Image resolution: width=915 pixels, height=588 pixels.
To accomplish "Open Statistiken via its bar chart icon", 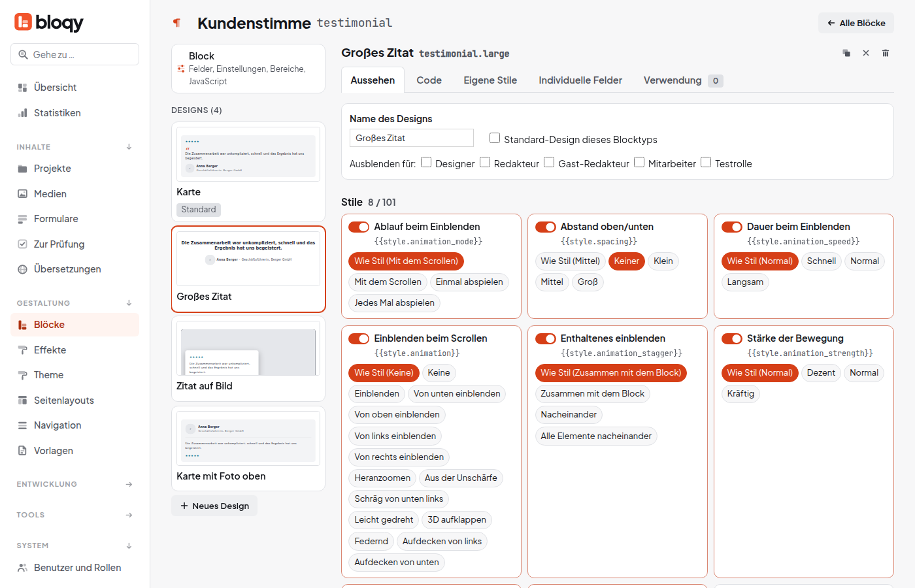I will click(22, 113).
